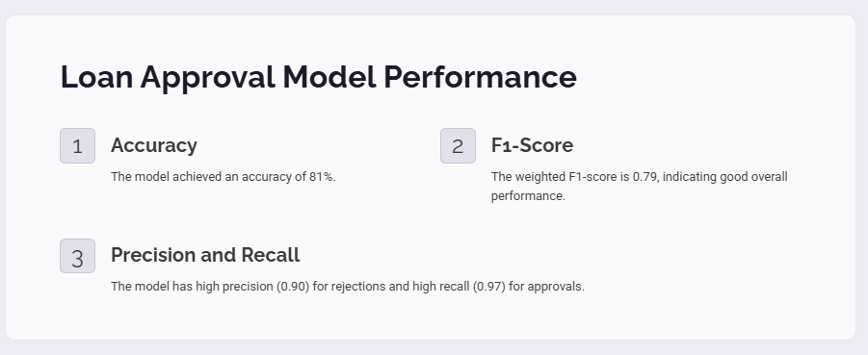Click the high precision and recall description
Screen dimensions: 868x355
(x=348, y=287)
